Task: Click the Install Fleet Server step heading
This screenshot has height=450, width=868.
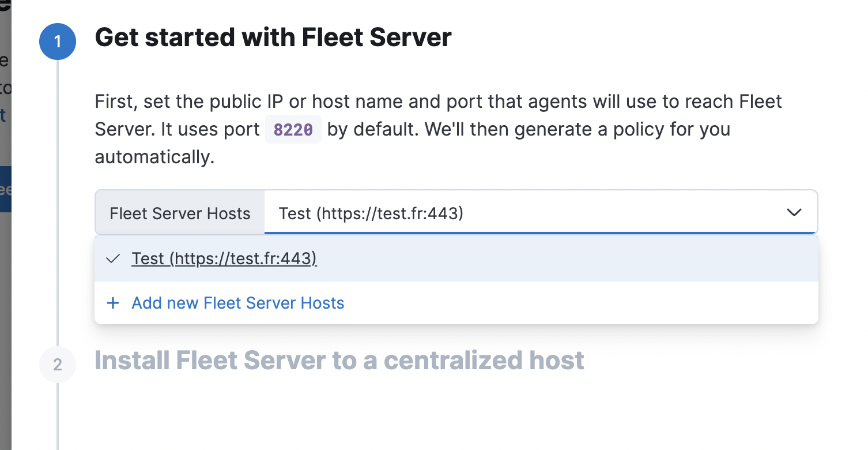Action: pos(339,360)
